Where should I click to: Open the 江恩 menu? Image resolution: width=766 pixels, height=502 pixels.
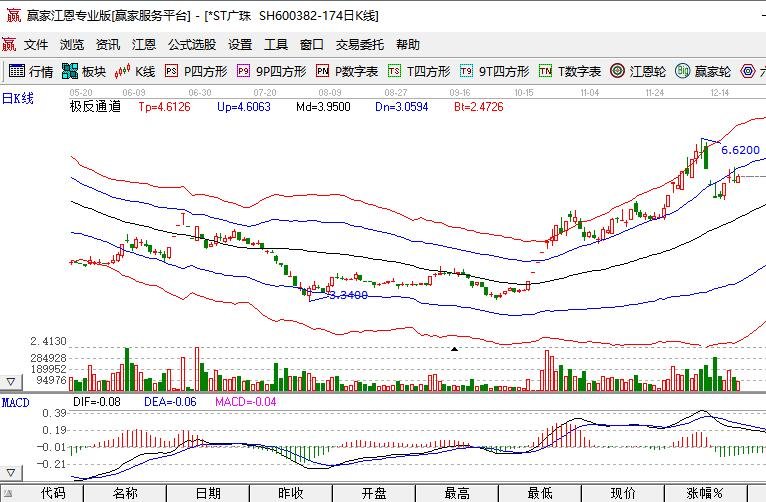click(144, 45)
